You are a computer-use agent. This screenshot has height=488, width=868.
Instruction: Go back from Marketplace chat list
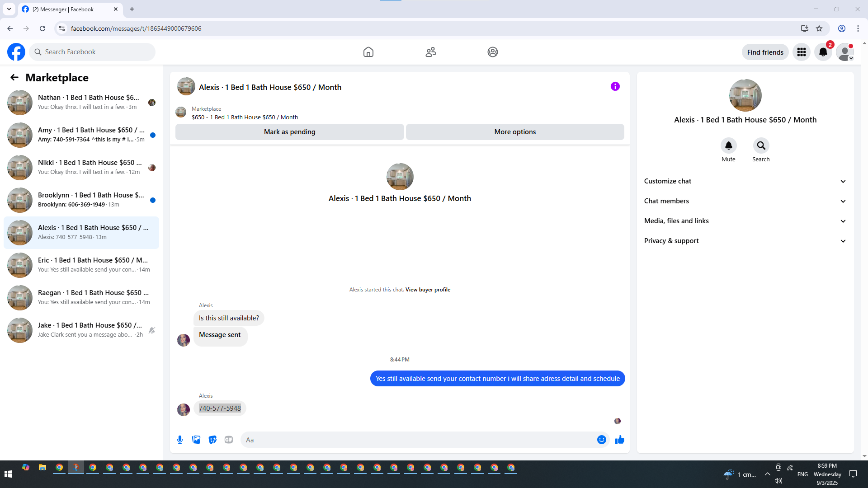(14, 77)
